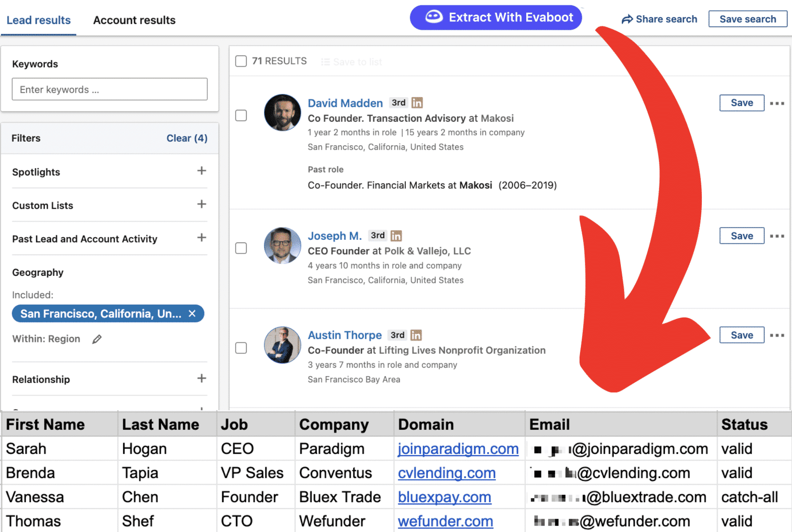The image size is (792, 532).
Task: Open the joinparadigm.com domain link
Action: click(458, 449)
